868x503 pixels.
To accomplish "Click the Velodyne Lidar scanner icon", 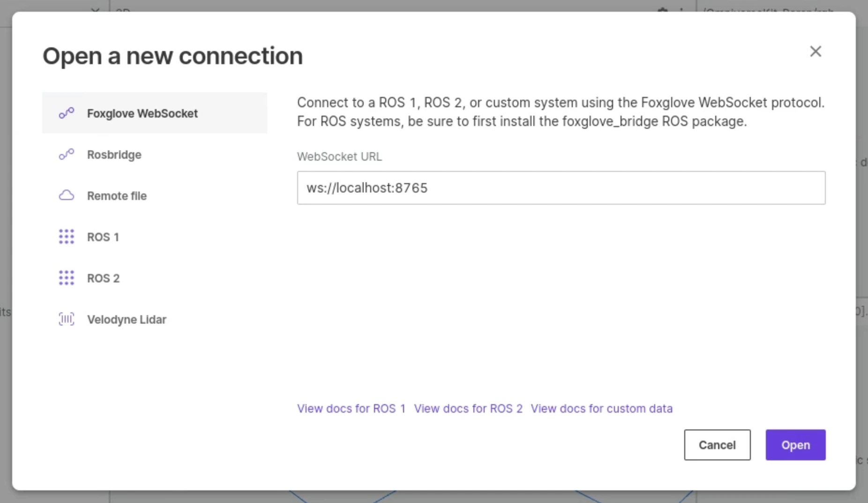I will [66, 319].
